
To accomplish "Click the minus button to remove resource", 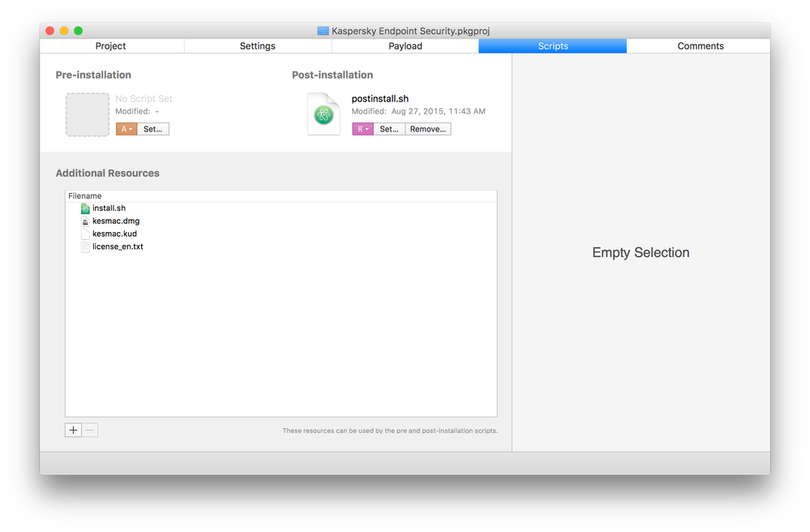I will 90,431.
